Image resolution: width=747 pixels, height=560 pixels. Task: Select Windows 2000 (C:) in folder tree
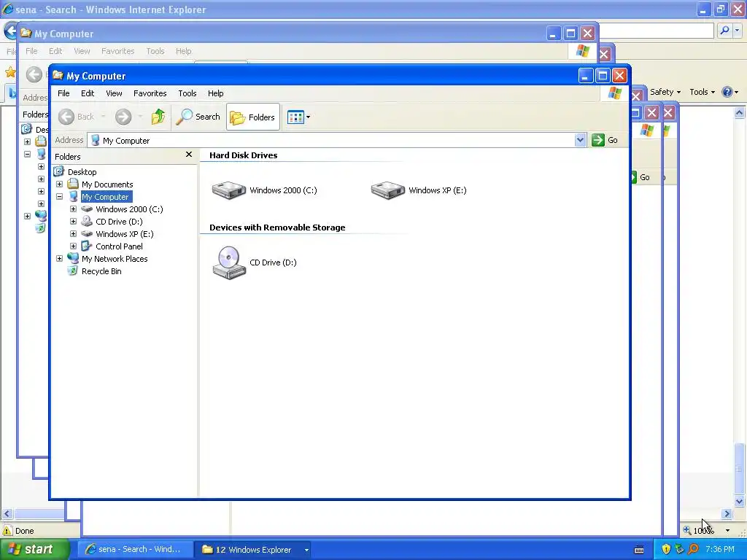point(129,209)
